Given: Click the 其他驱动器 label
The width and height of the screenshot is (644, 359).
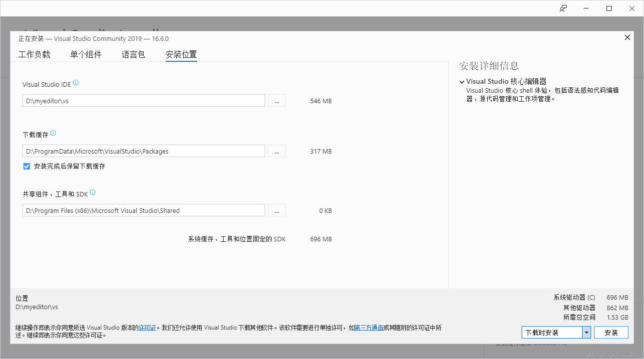Looking at the screenshot, I should pos(579,308).
